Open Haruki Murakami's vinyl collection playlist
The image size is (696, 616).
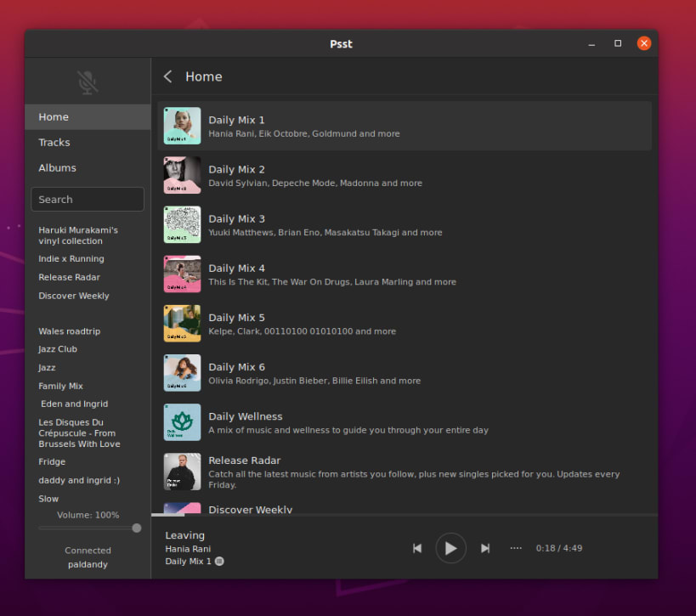[x=78, y=235]
